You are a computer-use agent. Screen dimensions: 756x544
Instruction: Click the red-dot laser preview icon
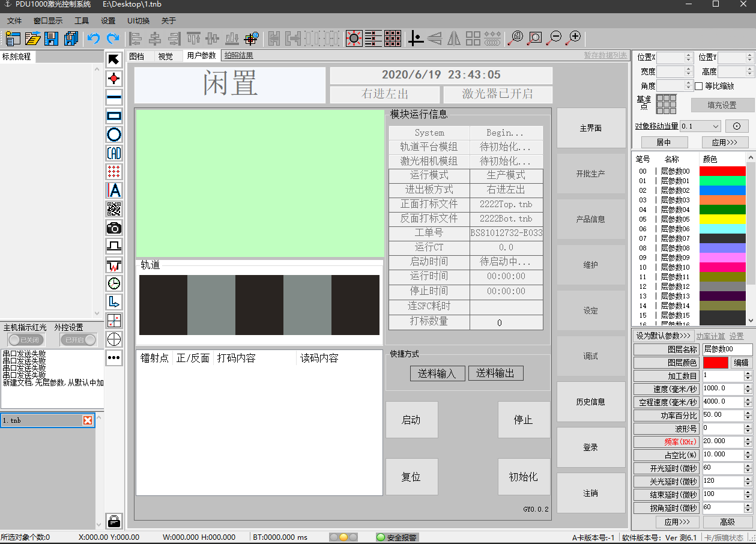tap(353, 38)
